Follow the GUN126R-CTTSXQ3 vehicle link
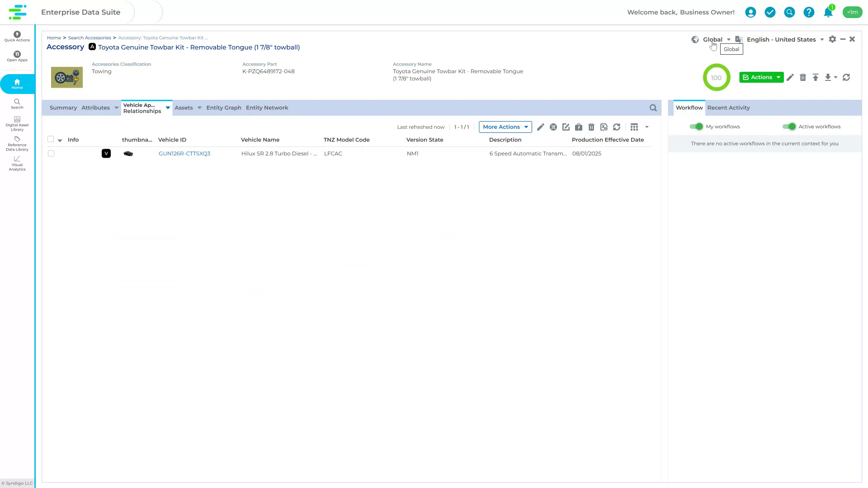The height and width of the screenshot is (488, 868). [x=184, y=153]
